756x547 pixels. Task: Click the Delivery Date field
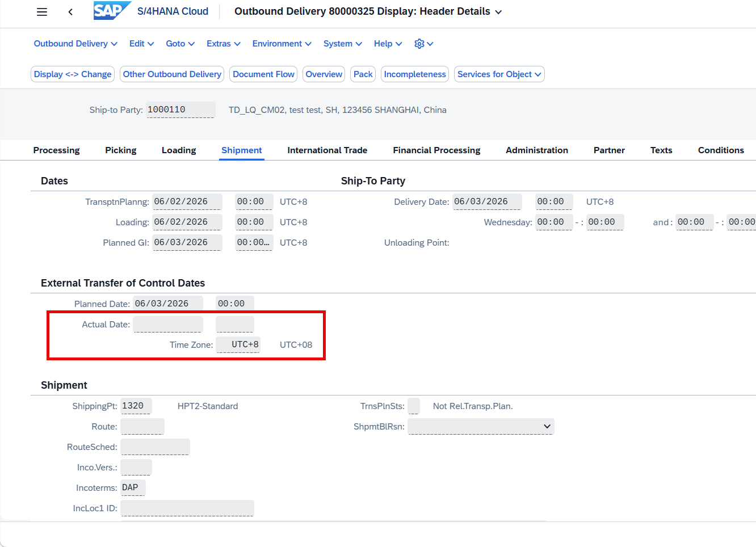click(x=487, y=201)
